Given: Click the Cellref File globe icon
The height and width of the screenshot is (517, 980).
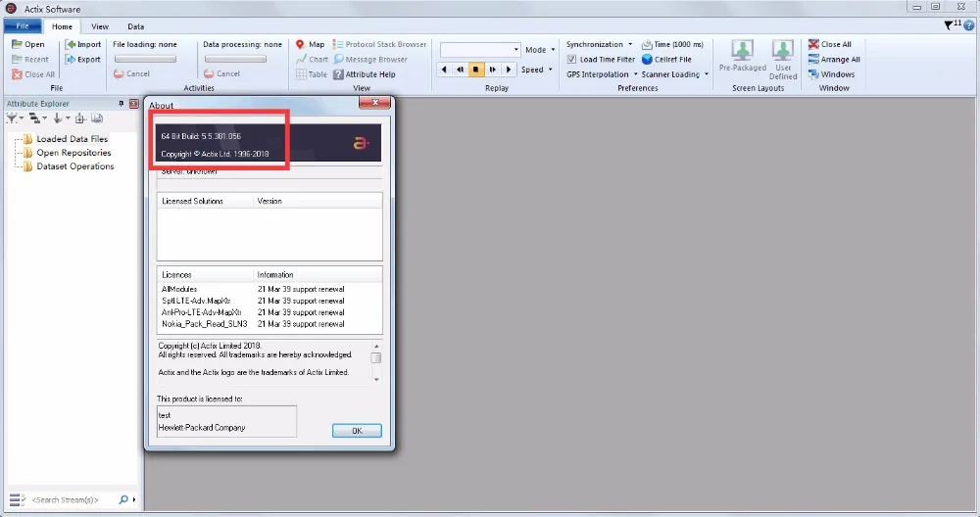Looking at the screenshot, I should click(x=647, y=60).
